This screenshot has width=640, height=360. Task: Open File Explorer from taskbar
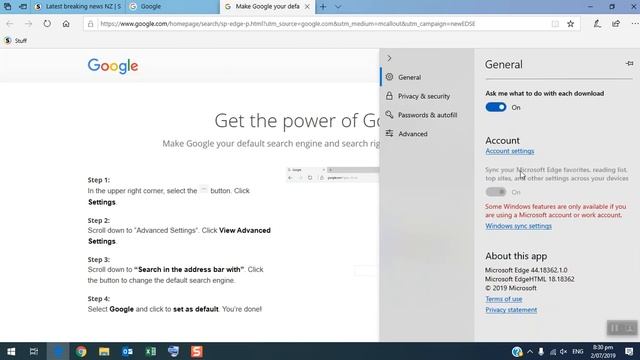point(104,351)
